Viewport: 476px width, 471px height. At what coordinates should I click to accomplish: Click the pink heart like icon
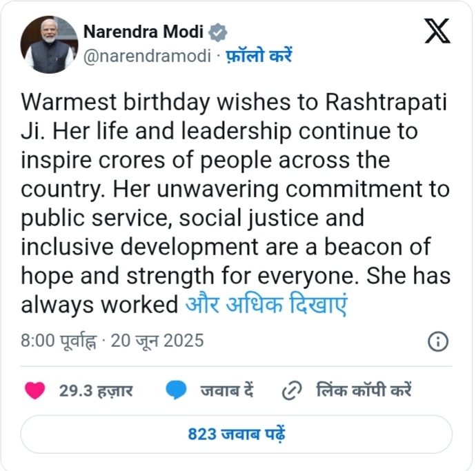tap(34, 390)
